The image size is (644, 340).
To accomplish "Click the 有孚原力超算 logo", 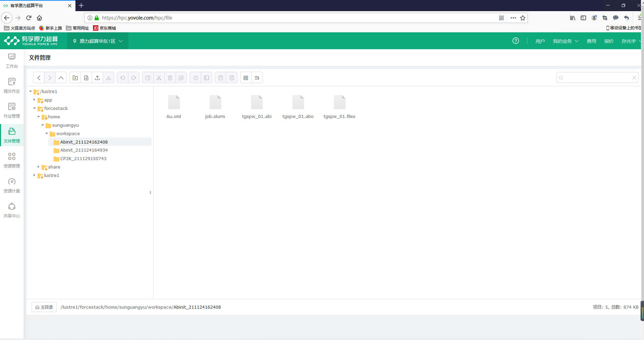I will [31, 41].
